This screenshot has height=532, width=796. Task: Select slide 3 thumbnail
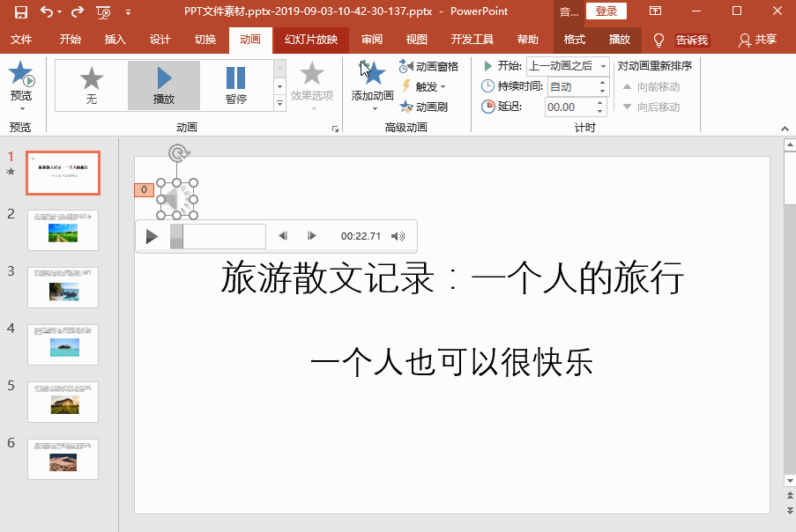63,287
